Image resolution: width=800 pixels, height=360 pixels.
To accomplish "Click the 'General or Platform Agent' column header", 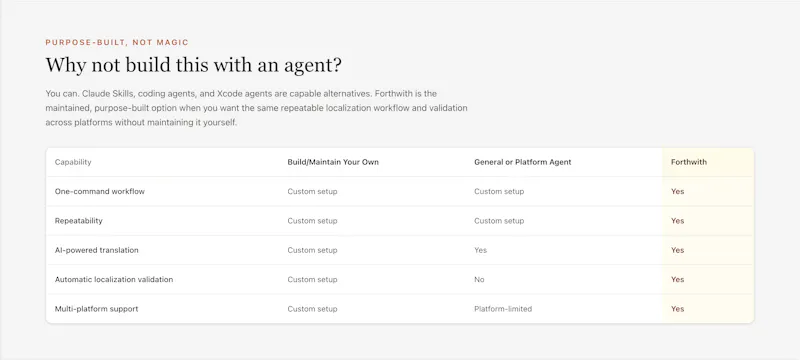I will [522, 162].
